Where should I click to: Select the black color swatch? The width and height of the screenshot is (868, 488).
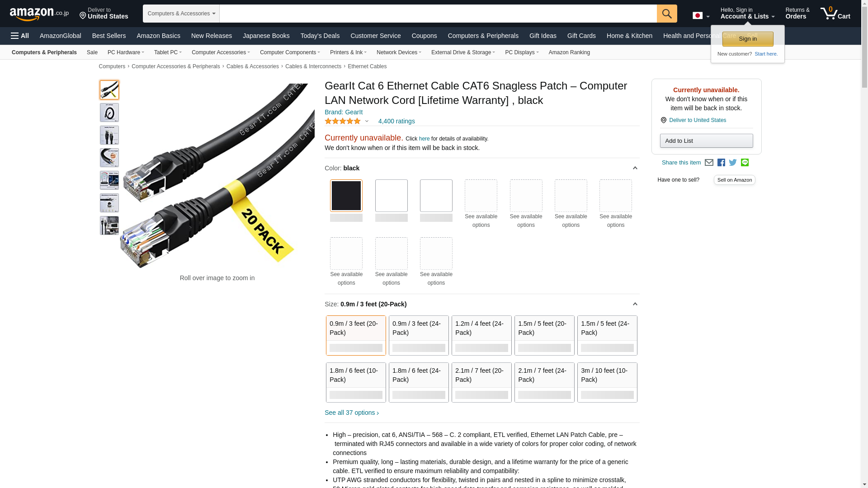click(x=346, y=196)
